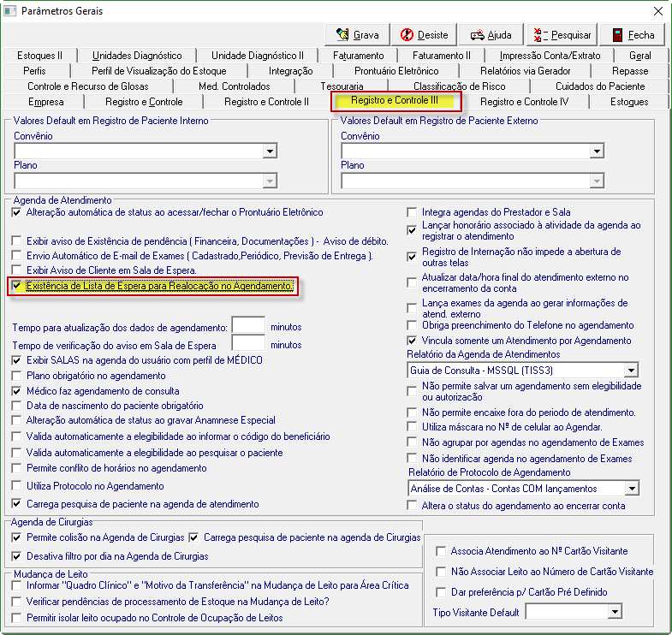Check Associa Atendimento ao Nº Cartão Visitante
Screen dimensions: 672x635
tap(441, 551)
